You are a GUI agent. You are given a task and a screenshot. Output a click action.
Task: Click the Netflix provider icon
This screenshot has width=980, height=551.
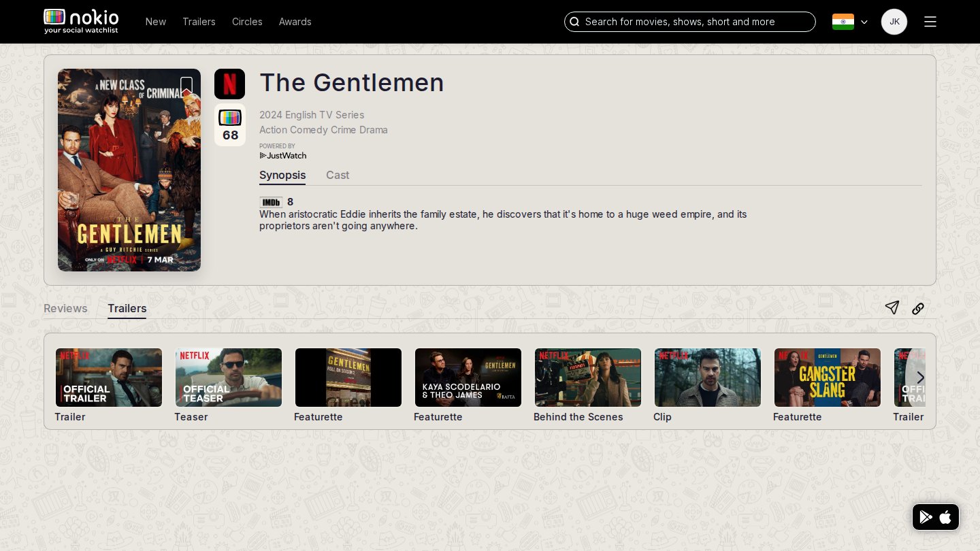229,84
